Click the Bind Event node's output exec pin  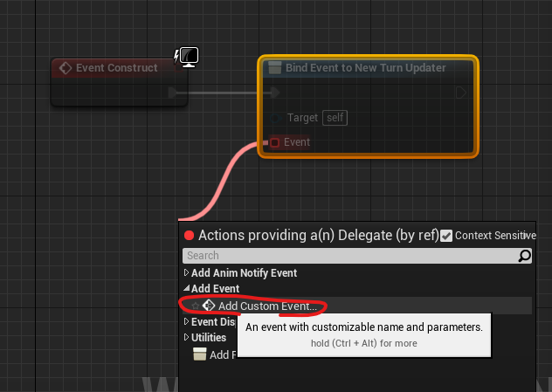click(461, 93)
